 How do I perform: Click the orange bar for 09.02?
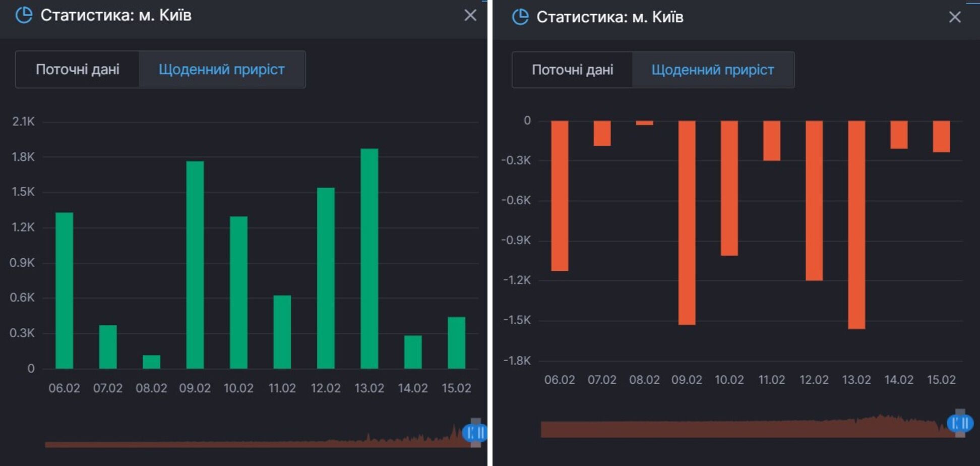(x=687, y=222)
